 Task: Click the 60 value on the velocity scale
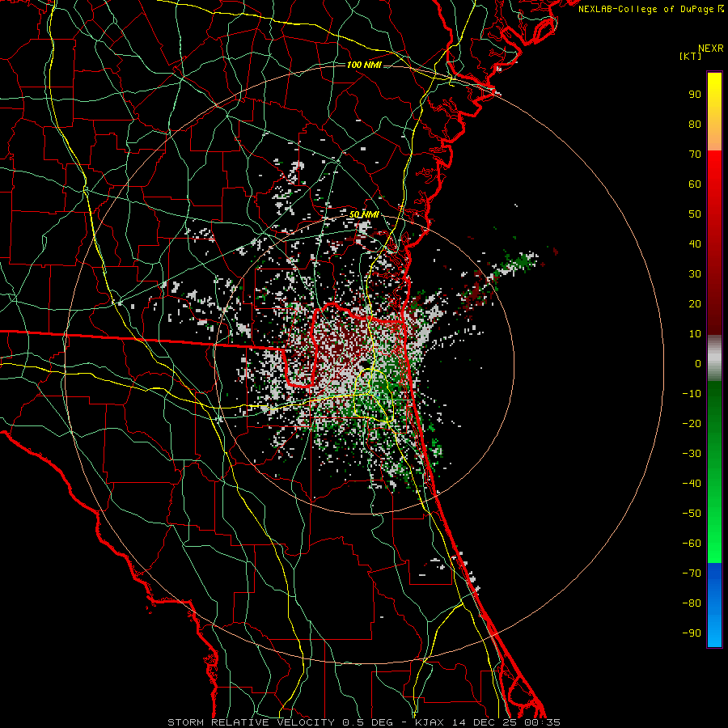click(x=695, y=184)
